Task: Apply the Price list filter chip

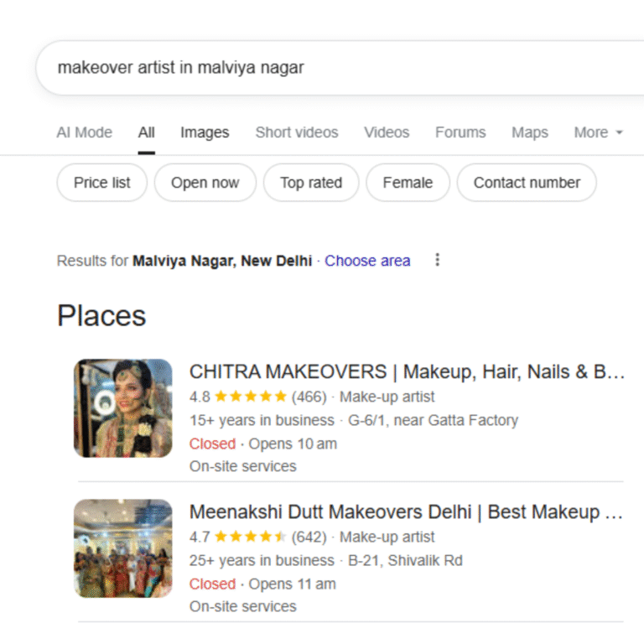Action: coord(102,183)
